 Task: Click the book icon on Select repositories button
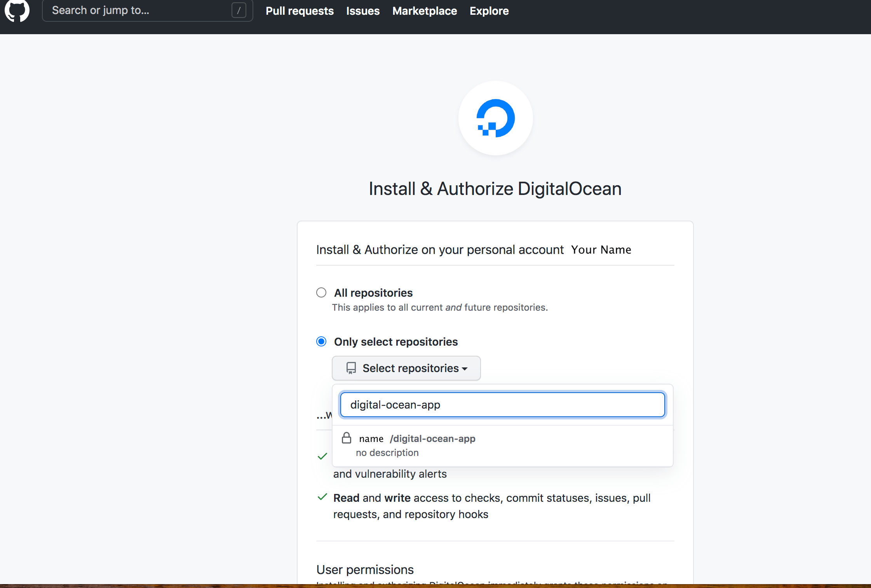pos(351,368)
